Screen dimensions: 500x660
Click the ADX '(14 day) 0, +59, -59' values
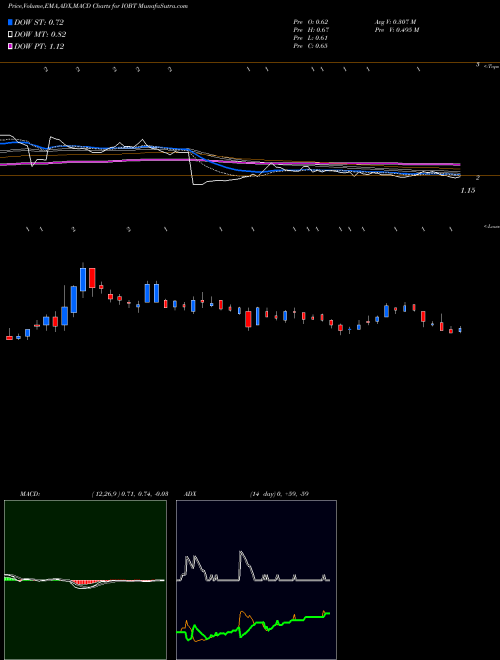279,494
